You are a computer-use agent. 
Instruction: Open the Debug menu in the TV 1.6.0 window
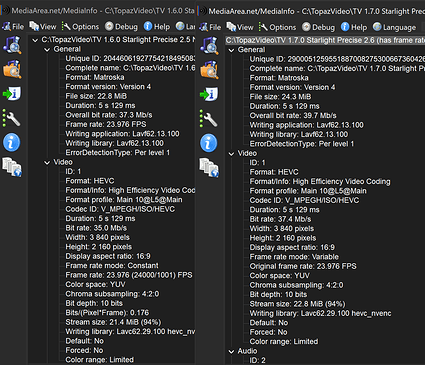tap(121, 26)
